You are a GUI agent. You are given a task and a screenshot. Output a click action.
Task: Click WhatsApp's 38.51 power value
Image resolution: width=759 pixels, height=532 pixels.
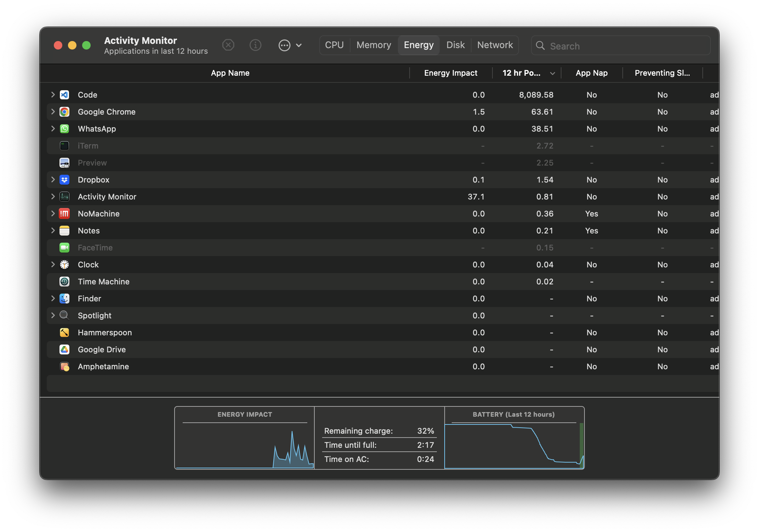tap(542, 129)
